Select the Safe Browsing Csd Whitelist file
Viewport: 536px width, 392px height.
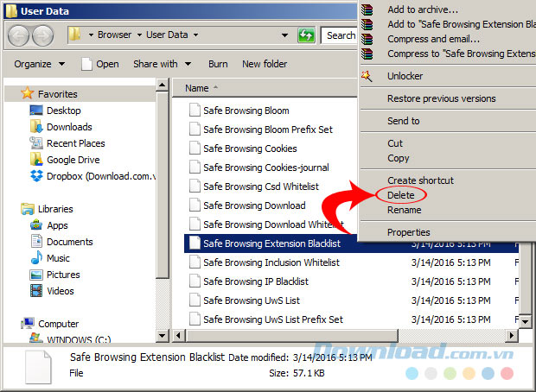pyautogui.click(x=261, y=187)
